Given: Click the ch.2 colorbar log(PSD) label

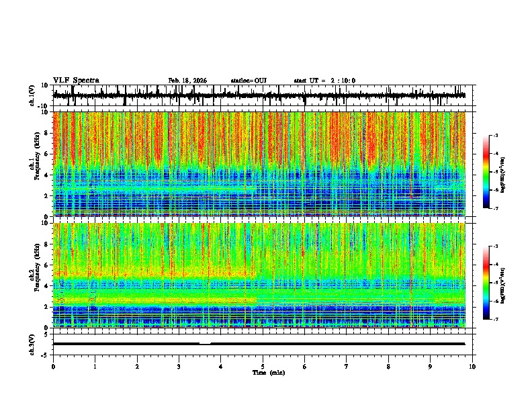Looking at the screenshot, I should click(502, 286).
